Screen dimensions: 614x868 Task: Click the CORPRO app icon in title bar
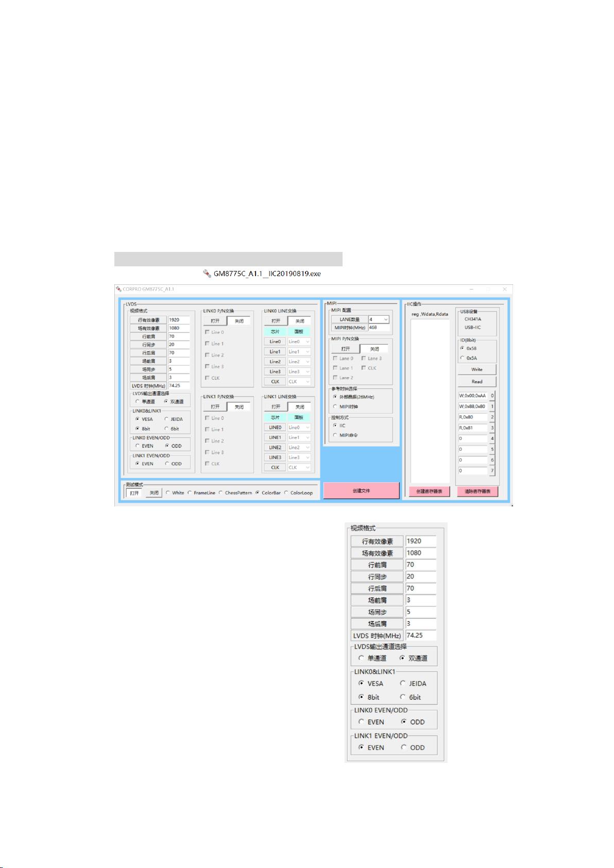click(x=118, y=289)
